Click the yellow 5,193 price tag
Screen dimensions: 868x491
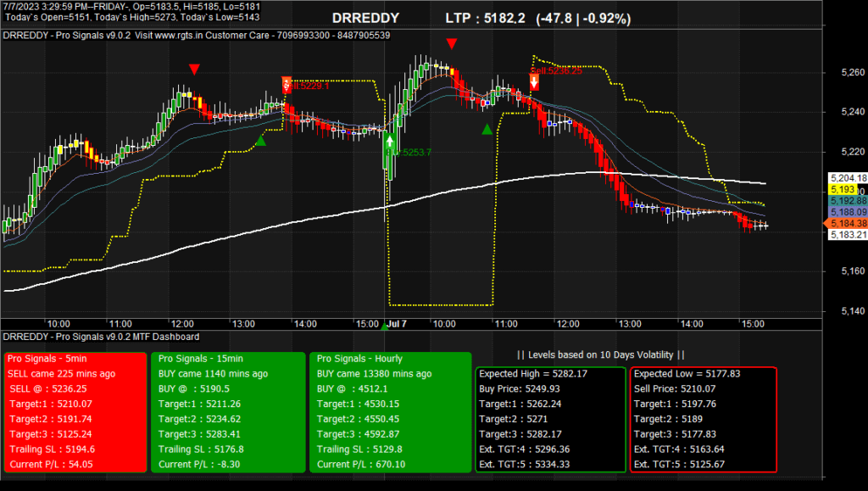[843, 189]
